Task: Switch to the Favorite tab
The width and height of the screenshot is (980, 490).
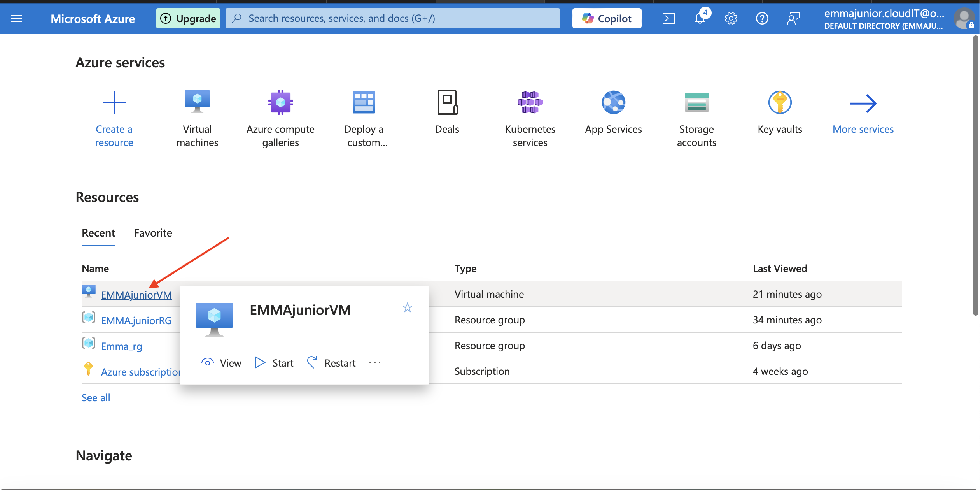Action: 153,233
